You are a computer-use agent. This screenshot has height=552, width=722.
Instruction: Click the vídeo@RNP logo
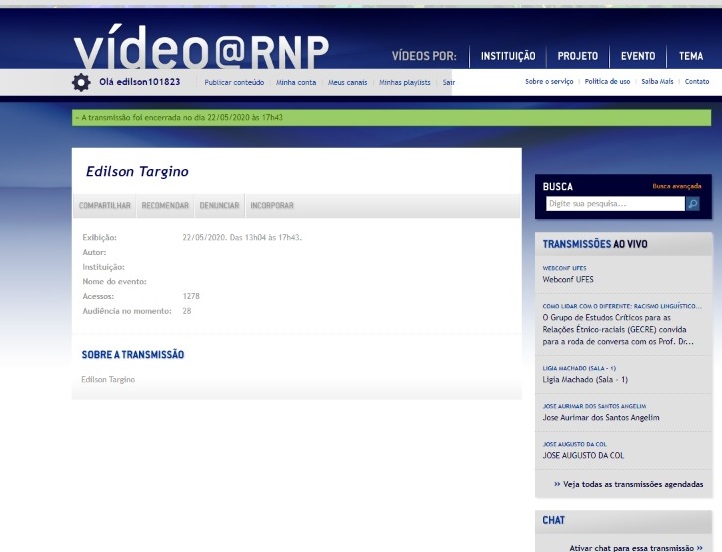point(201,49)
